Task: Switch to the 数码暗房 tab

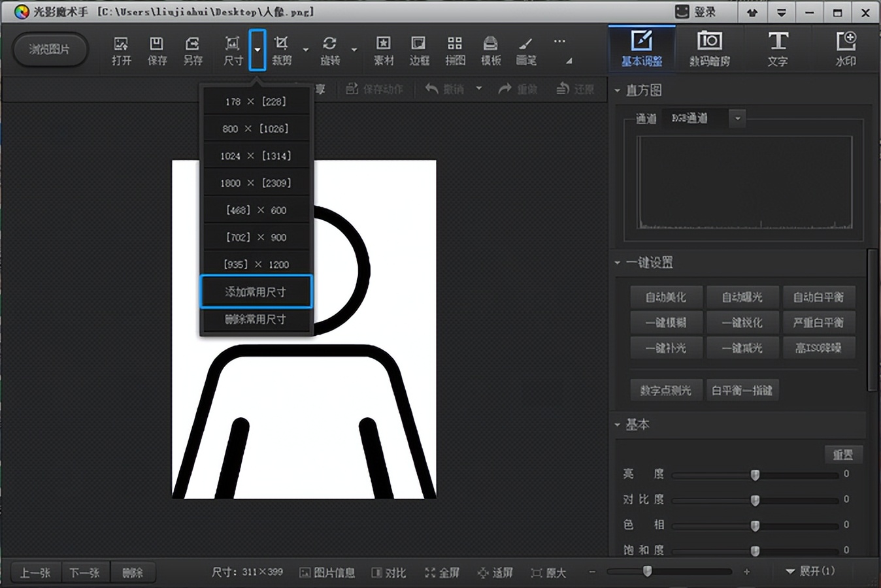Action: click(710, 49)
